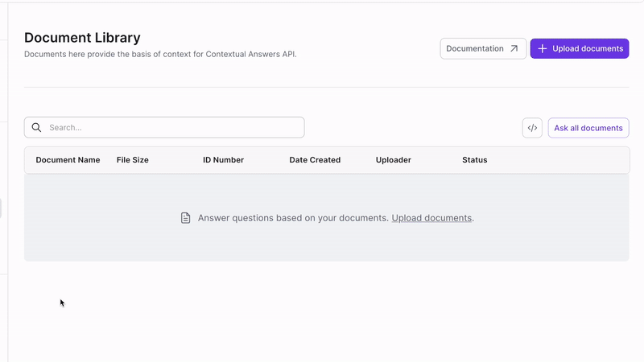Sort by the Status column header
Screen dimensions: 644x362
coord(475,160)
